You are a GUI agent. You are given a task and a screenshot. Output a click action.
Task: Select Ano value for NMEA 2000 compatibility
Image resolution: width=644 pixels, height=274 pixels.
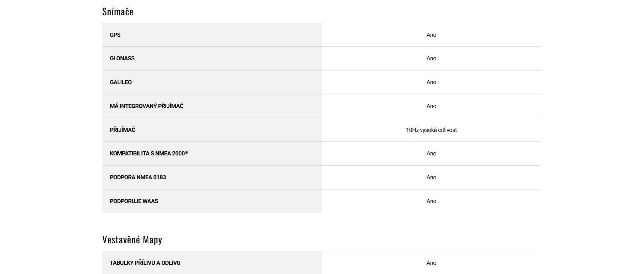[x=431, y=153]
